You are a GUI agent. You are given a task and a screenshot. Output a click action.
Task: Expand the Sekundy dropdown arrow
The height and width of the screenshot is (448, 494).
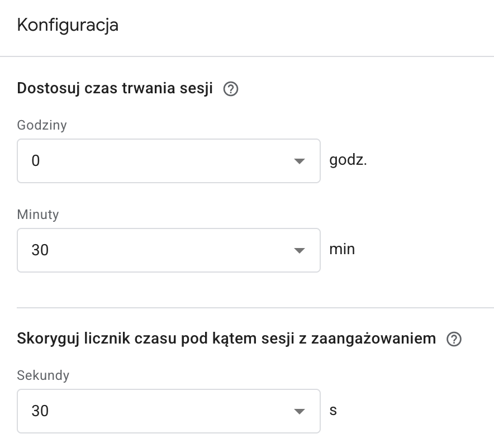point(299,411)
